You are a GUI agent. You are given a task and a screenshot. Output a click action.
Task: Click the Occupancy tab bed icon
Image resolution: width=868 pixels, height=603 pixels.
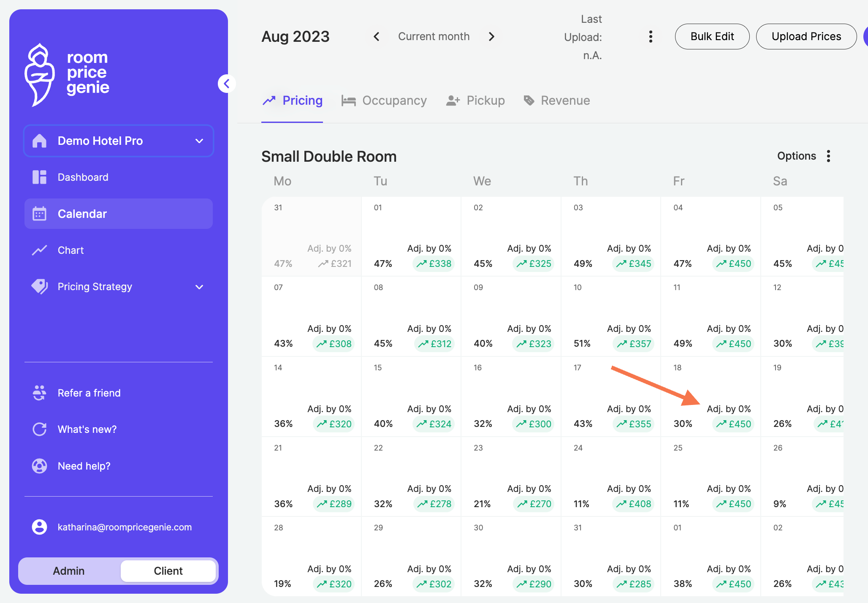(348, 100)
